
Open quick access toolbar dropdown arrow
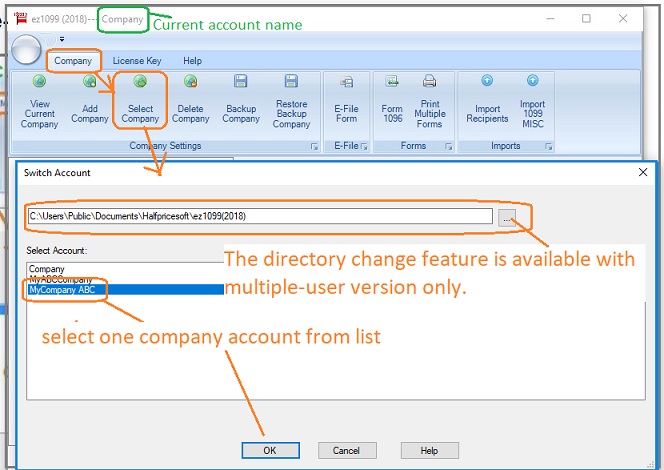[62, 40]
